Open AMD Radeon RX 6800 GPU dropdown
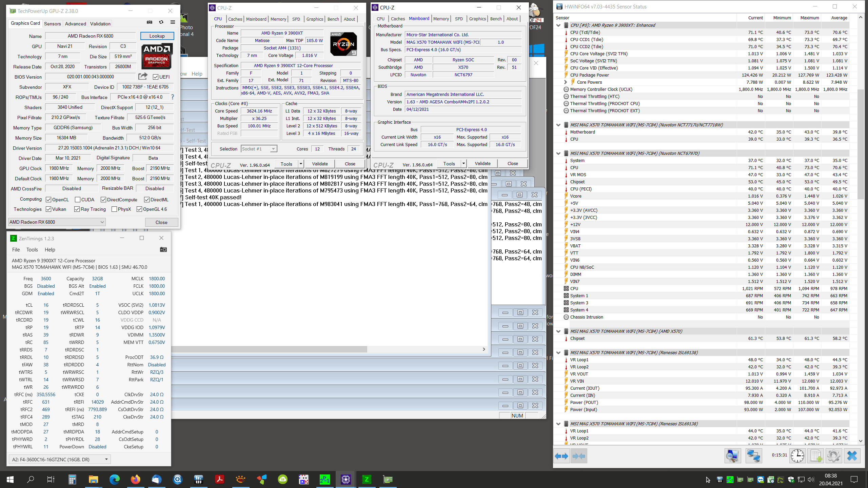The image size is (868, 488). [57, 222]
